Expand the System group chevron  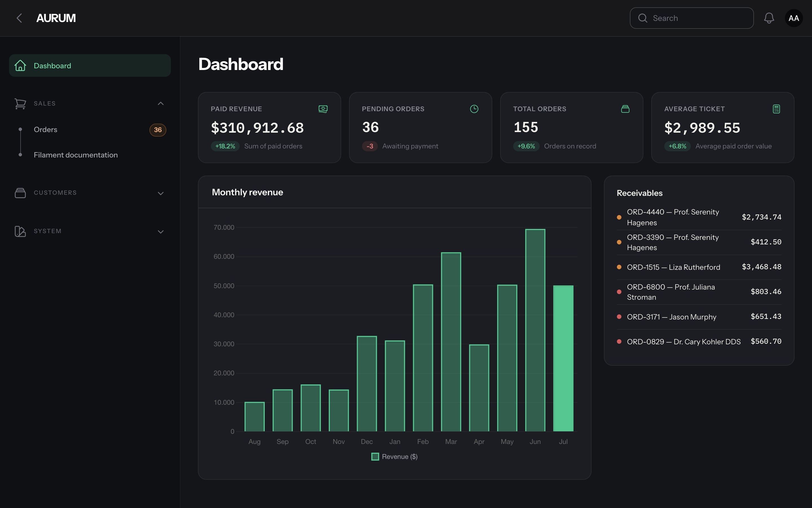161,231
